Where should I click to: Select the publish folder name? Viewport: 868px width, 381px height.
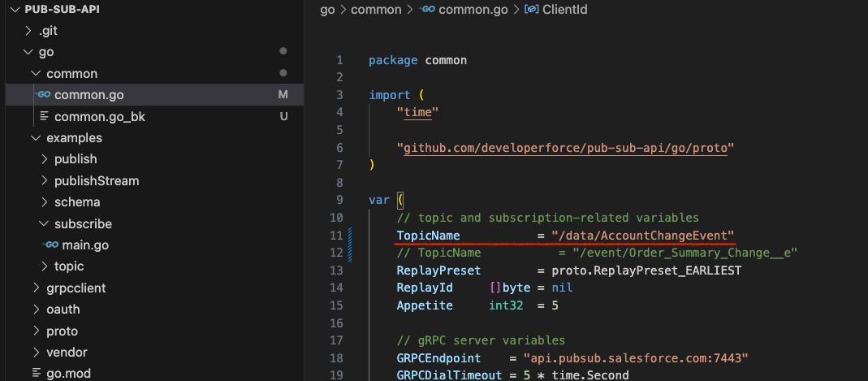click(76, 159)
